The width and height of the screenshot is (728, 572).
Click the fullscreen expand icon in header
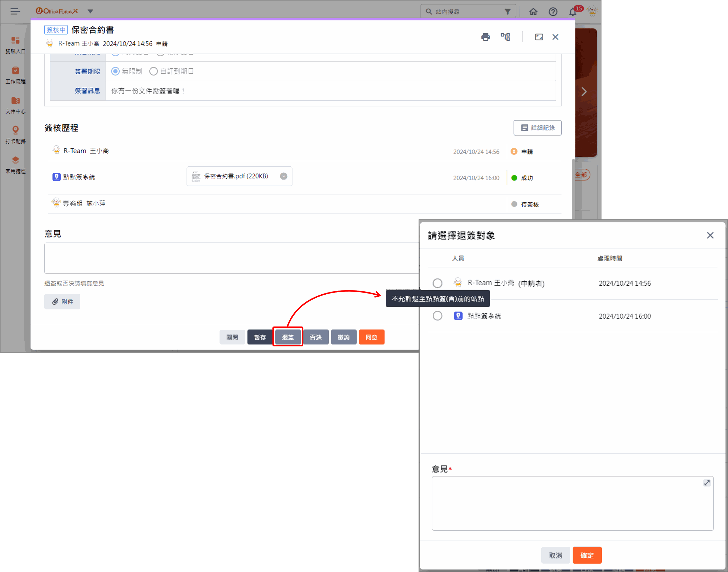[539, 37]
